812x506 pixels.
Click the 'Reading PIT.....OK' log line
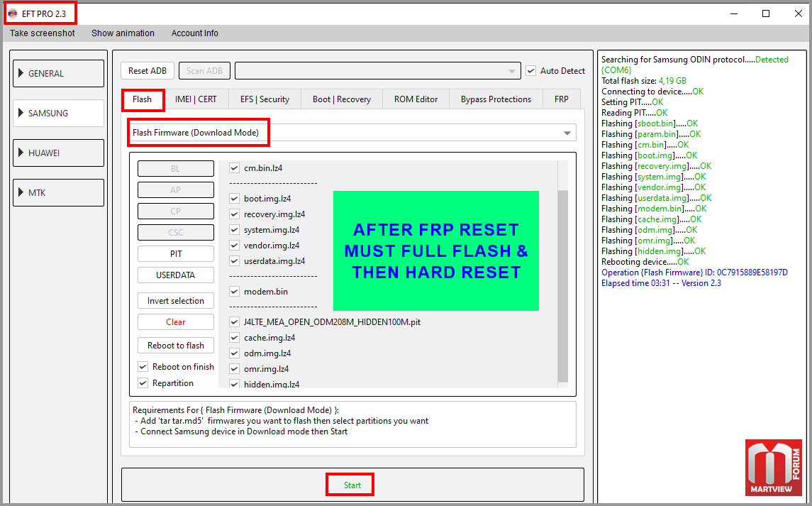(x=635, y=113)
